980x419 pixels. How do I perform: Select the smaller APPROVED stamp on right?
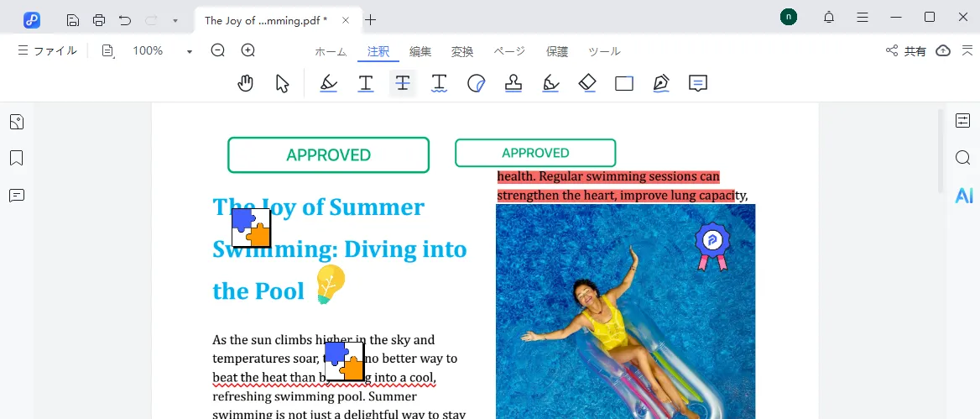pyautogui.click(x=535, y=153)
